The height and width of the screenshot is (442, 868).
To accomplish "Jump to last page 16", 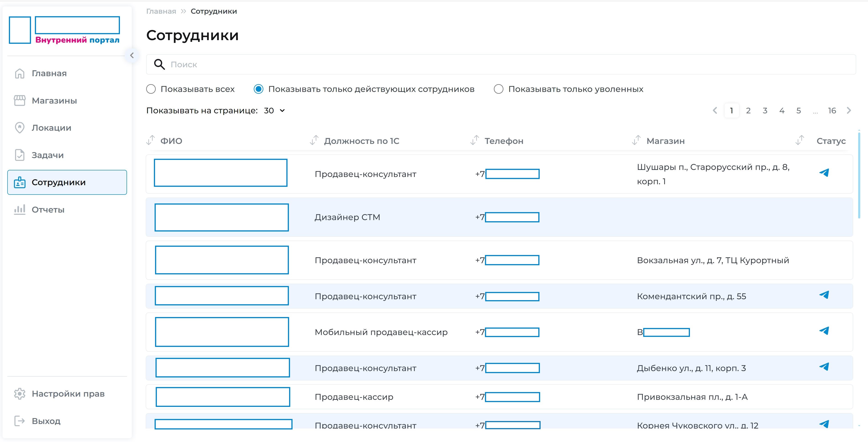I will click(832, 111).
